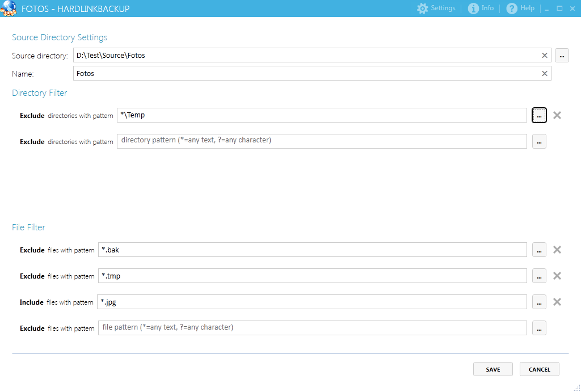Remove the *\Temp directory filter

557,115
